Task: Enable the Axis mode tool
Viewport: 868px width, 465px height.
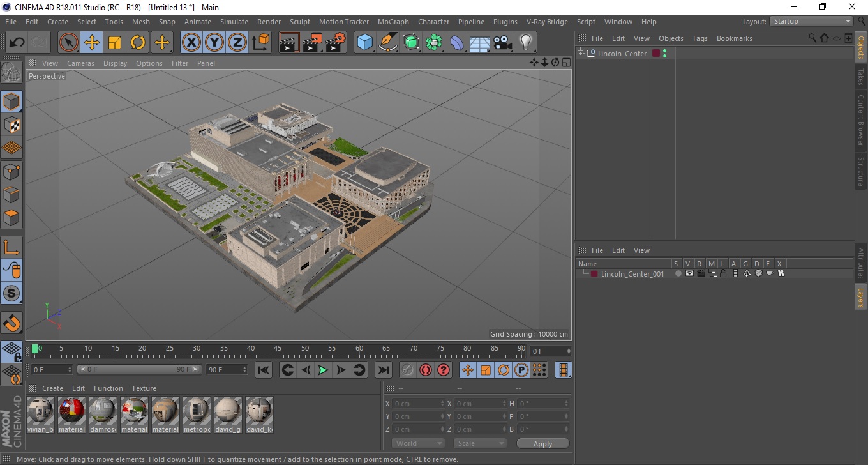Action: (x=11, y=247)
